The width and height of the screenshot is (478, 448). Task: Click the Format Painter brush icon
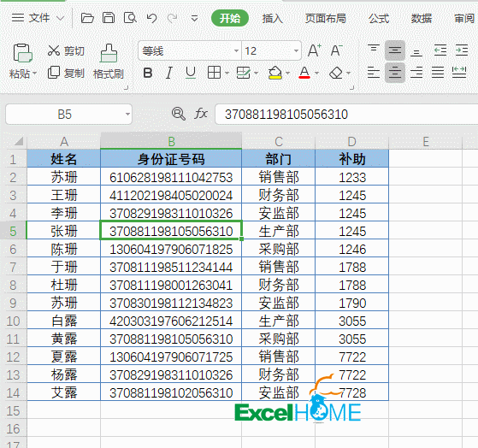[109, 54]
